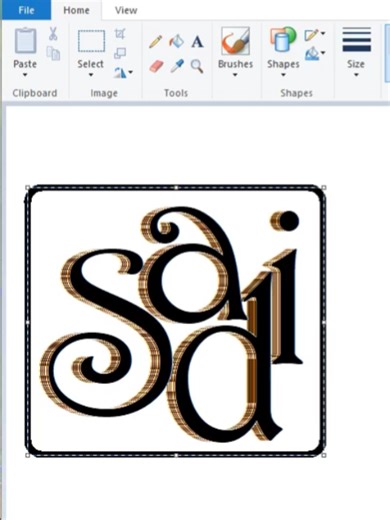Select the Pencil tool
The width and height of the screenshot is (390, 520).
click(x=155, y=42)
